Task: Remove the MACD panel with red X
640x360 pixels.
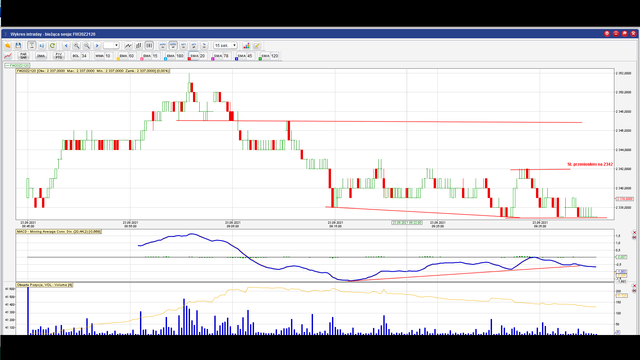Action: click(634, 233)
